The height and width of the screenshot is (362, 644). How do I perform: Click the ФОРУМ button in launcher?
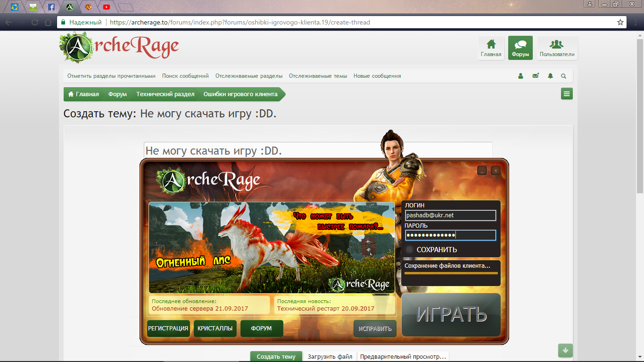click(262, 329)
